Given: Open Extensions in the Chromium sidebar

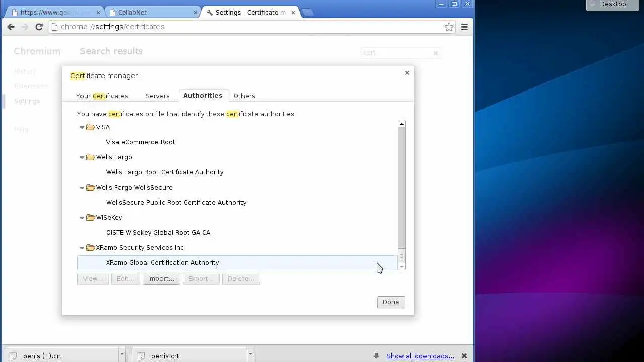Looking at the screenshot, I should click(31, 86).
